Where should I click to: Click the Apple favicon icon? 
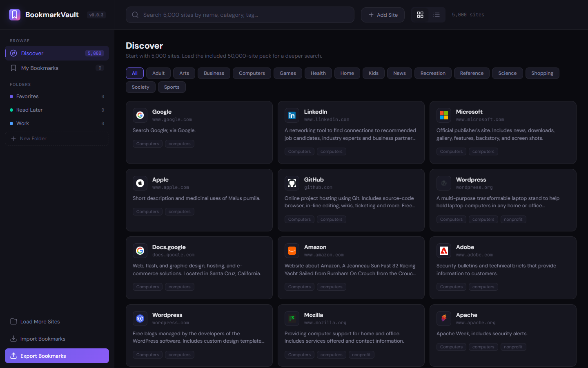tap(140, 183)
